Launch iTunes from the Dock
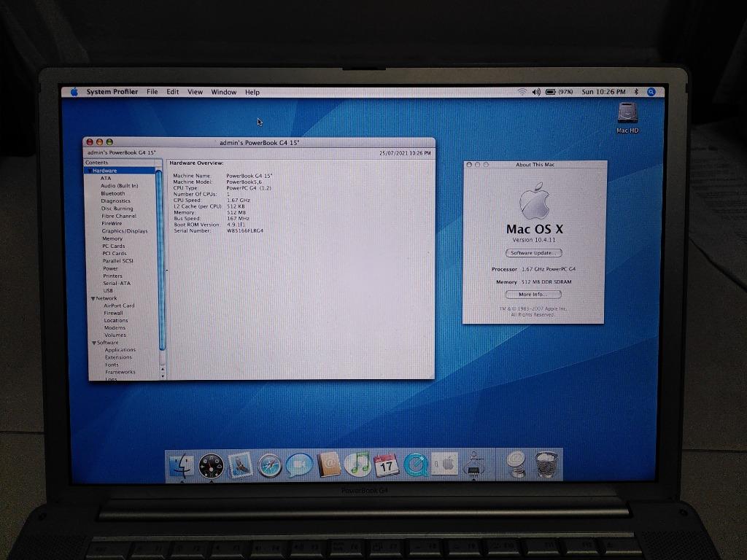Screen dimensions: 747x560 [357, 464]
